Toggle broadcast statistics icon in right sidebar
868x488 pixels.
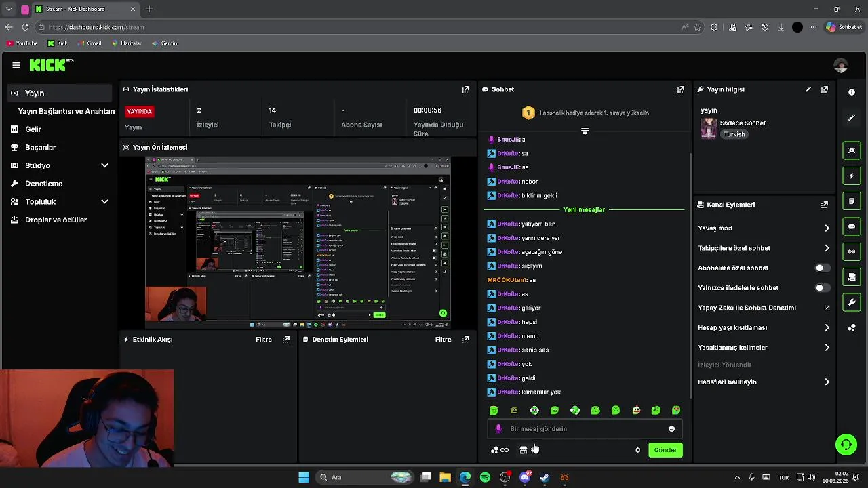(x=852, y=251)
